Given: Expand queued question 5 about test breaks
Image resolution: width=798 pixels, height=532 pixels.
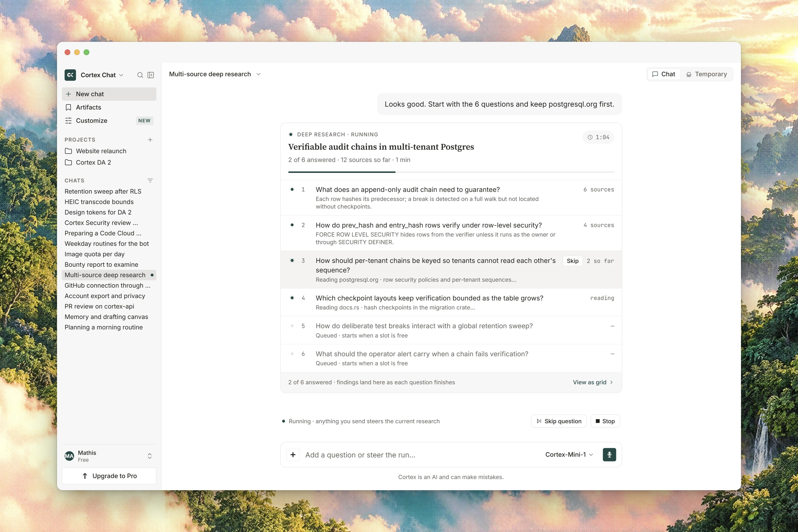Looking at the screenshot, I should tap(451, 330).
